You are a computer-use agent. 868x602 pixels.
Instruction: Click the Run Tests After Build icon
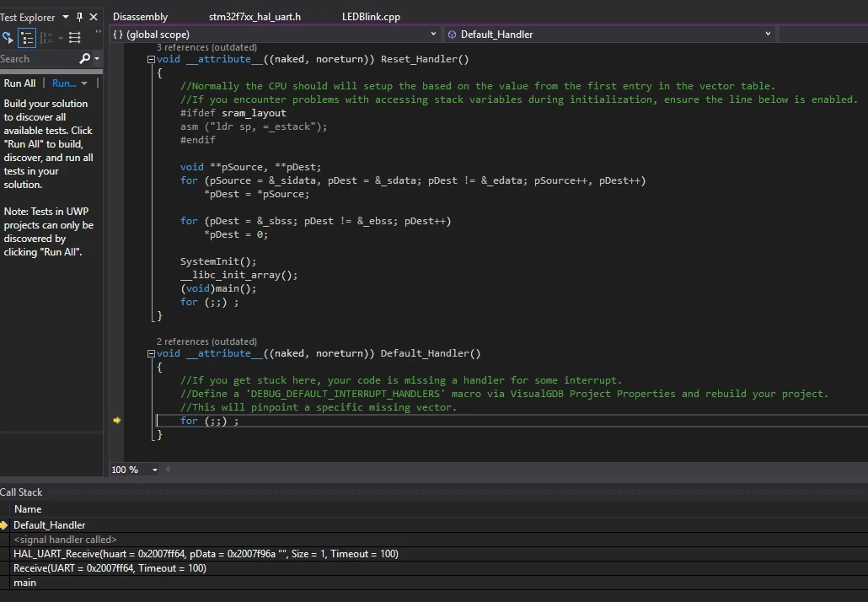click(8, 38)
